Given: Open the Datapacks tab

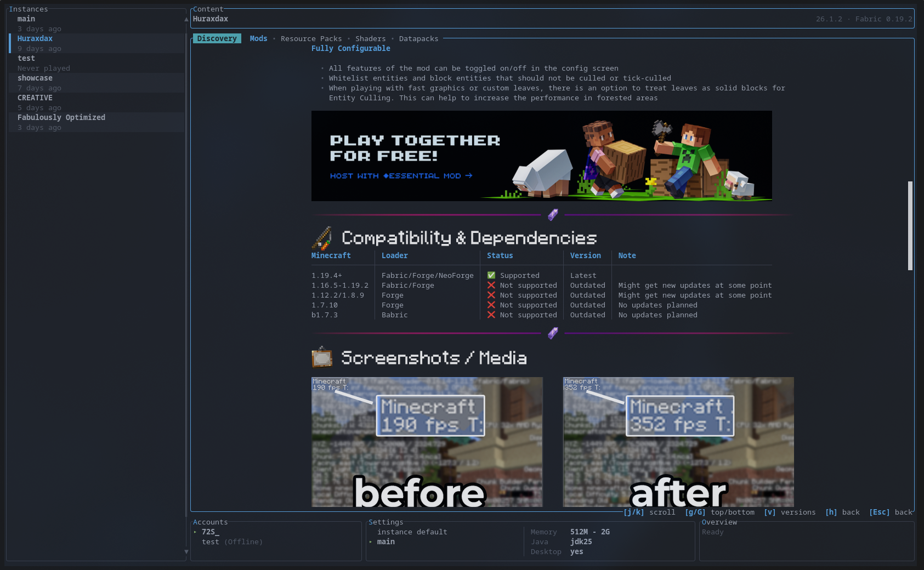Looking at the screenshot, I should pos(419,38).
